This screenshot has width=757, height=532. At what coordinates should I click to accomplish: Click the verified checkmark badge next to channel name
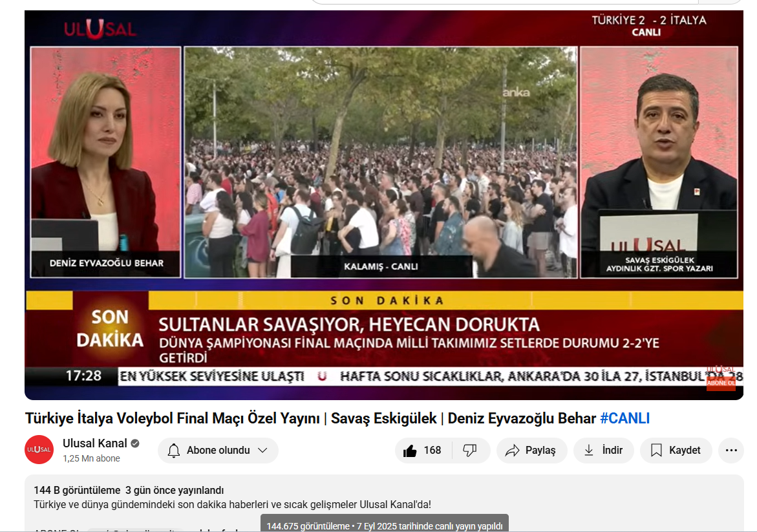(x=135, y=443)
